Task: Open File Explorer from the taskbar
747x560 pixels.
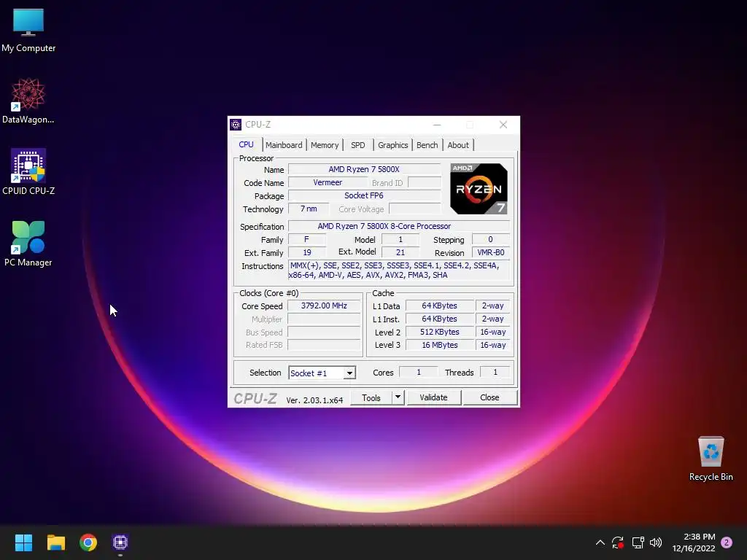Action: tap(55, 542)
